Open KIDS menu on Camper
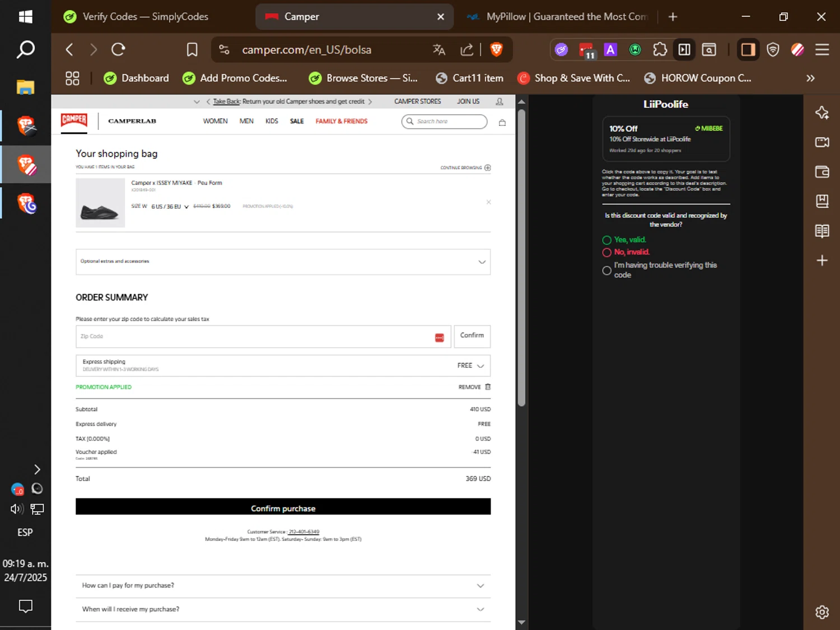Screen dimensions: 840x630 coord(272,121)
